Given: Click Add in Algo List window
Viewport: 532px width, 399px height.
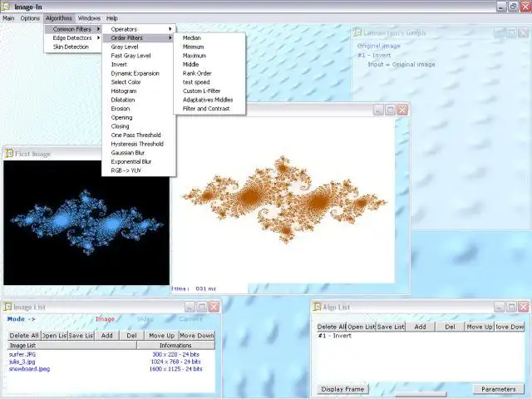Looking at the screenshot, I should point(420,327).
